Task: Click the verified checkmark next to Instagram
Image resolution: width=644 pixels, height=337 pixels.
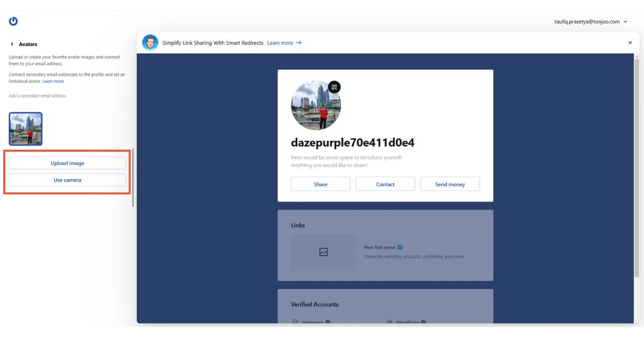Action: (x=329, y=322)
